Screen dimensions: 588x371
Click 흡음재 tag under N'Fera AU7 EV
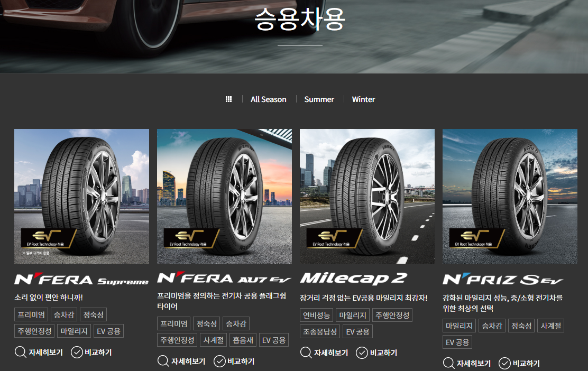pyautogui.click(x=243, y=340)
